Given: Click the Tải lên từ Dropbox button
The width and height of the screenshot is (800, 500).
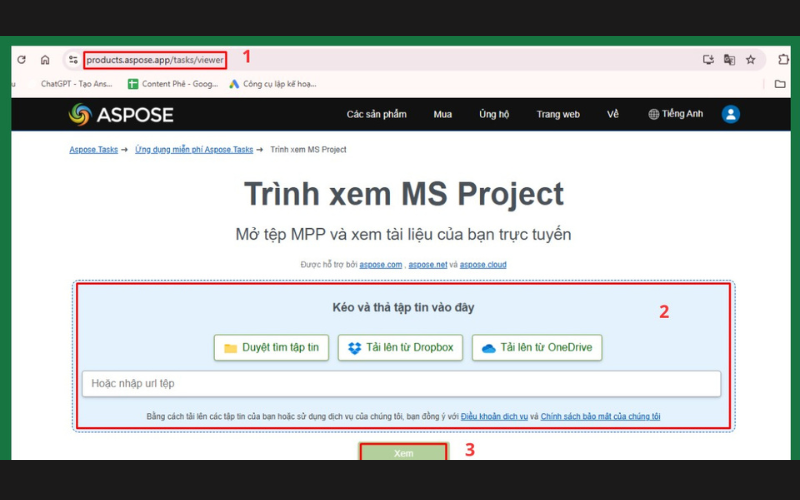Looking at the screenshot, I should click(400, 347).
